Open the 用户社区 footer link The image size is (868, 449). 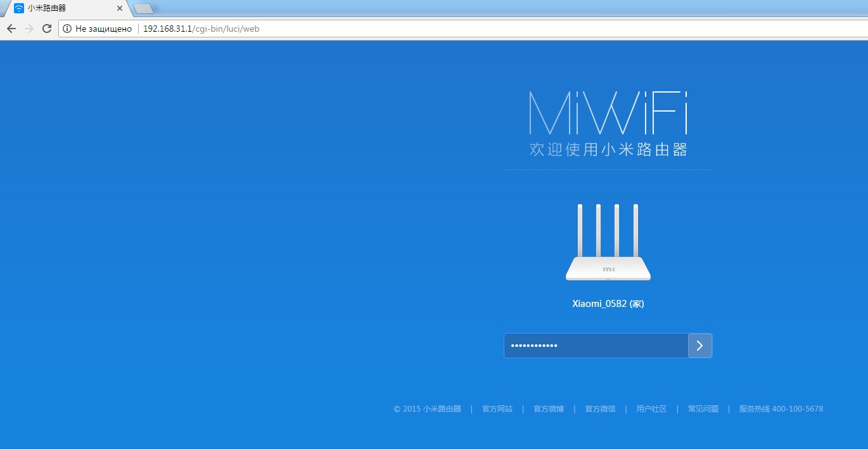pyautogui.click(x=652, y=409)
